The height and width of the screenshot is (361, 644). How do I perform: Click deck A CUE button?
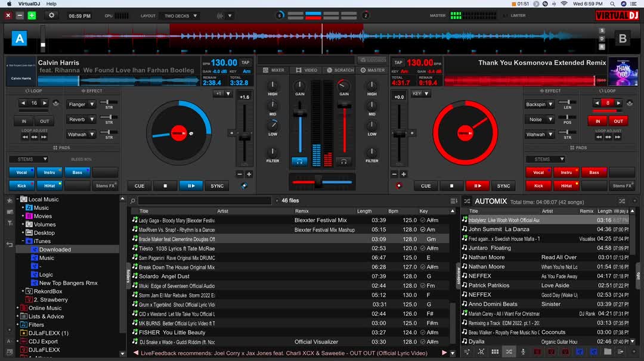[x=139, y=186]
